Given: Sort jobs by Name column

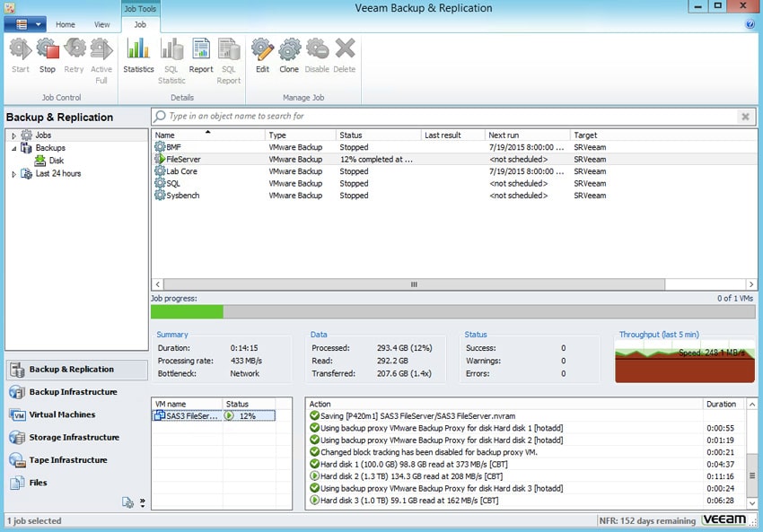Looking at the screenshot, I should point(208,135).
